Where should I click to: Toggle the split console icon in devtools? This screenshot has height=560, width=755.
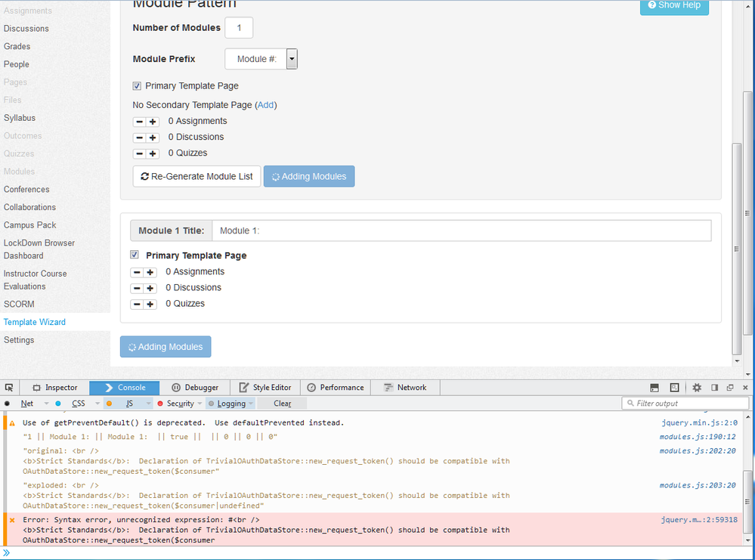654,388
